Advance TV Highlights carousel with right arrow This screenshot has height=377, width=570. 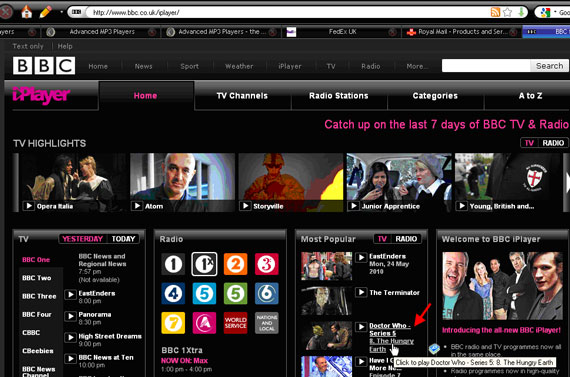pos(567,183)
